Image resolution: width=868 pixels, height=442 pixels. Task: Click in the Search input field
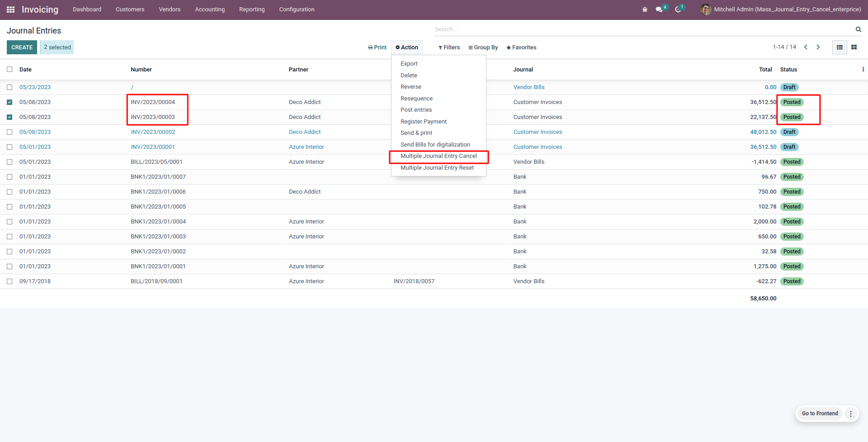(643, 29)
